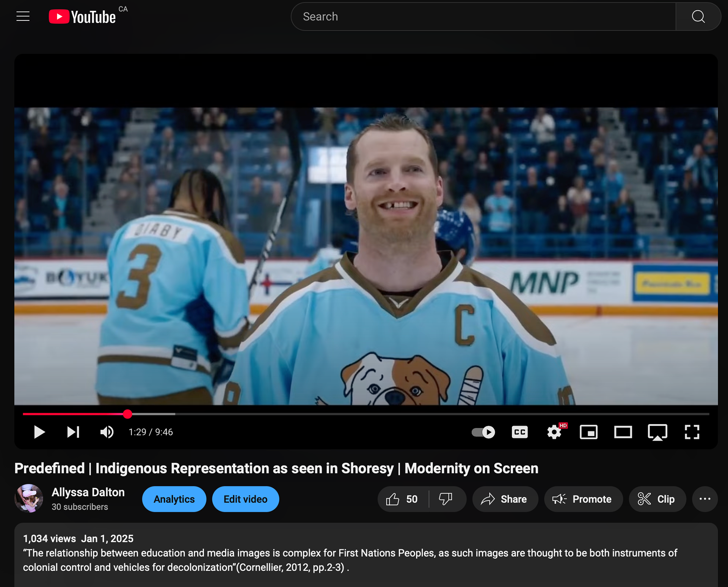
Task: Open the player settings gear
Action: click(x=554, y=432)
